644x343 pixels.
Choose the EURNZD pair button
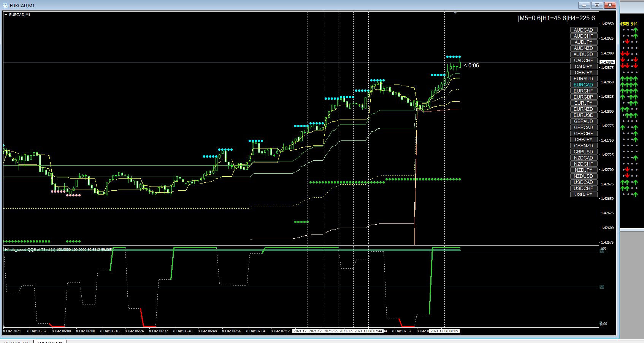point(584,109)
